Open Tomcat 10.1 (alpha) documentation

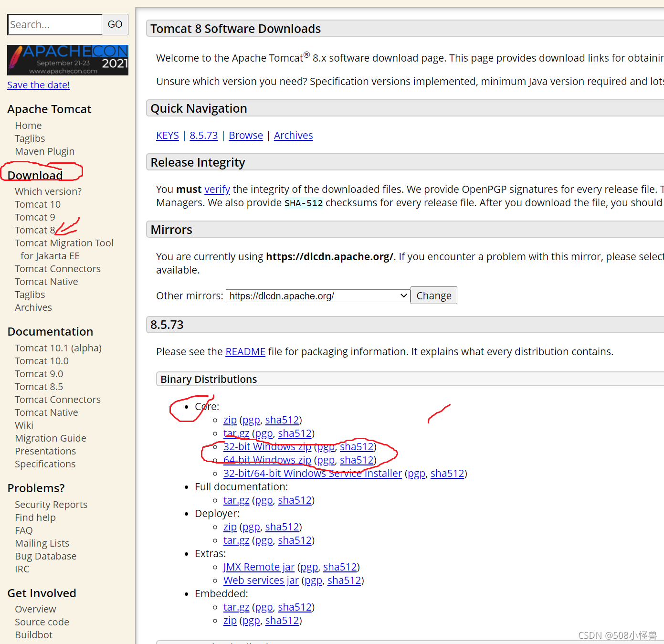[58, 348]
